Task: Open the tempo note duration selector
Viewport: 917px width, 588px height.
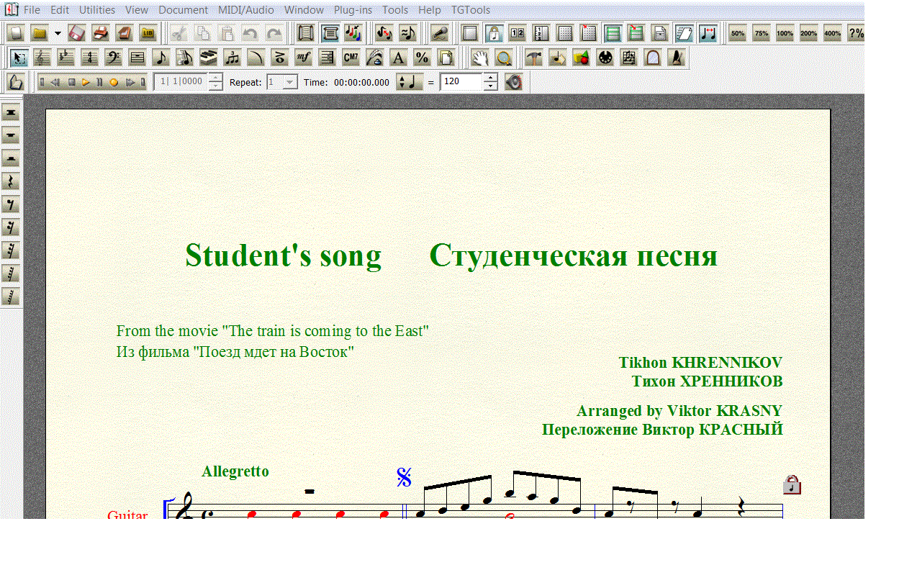Action: [410, 82]
